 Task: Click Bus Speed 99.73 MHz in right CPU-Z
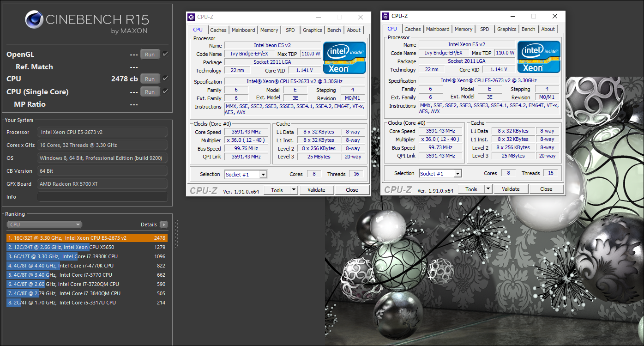[x=440, y=148]
